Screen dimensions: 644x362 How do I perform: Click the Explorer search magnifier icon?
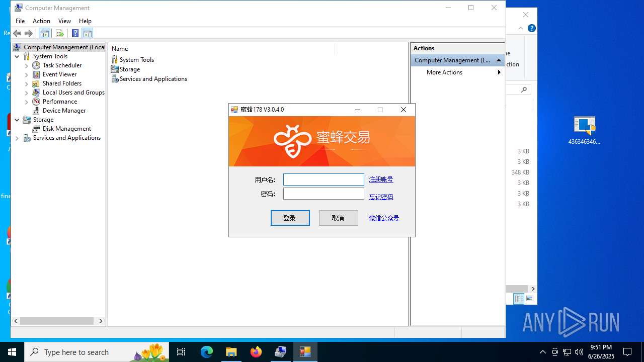(524, 90)
